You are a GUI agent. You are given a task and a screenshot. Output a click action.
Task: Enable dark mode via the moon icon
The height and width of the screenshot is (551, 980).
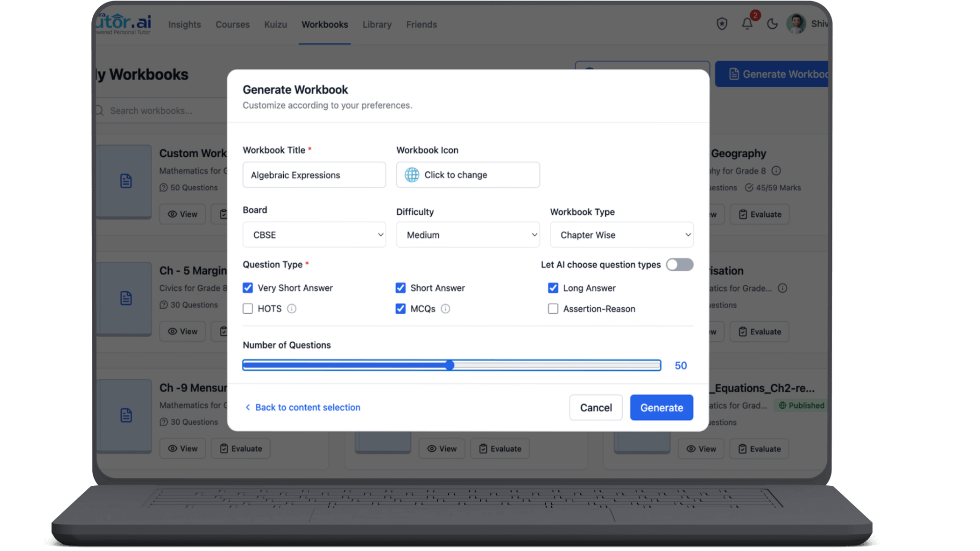click(772, 23)
